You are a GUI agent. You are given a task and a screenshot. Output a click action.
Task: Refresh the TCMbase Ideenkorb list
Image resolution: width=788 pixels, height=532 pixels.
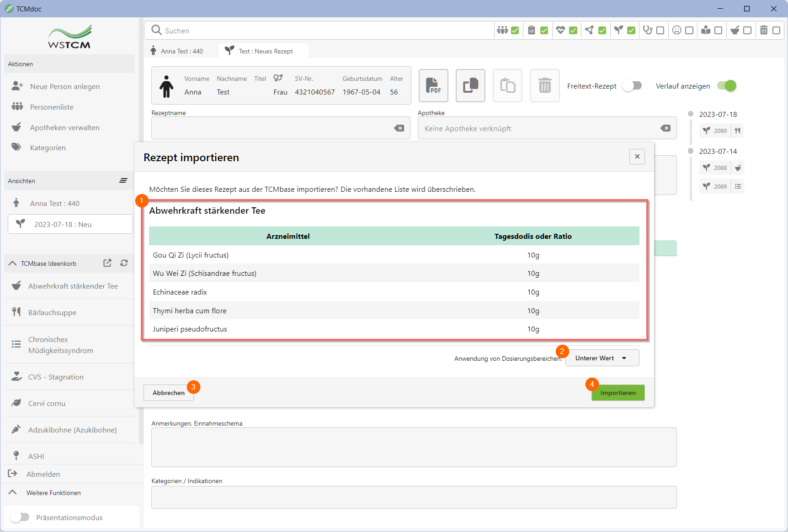click(124, 263)
